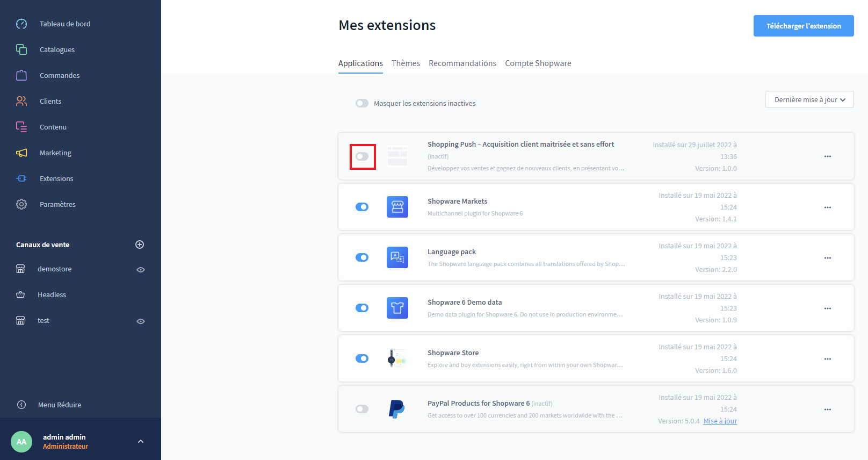Screen dimensions: 868x460
Task: Open more options for Shopware 6 Demo data
Action: (828, 308)
